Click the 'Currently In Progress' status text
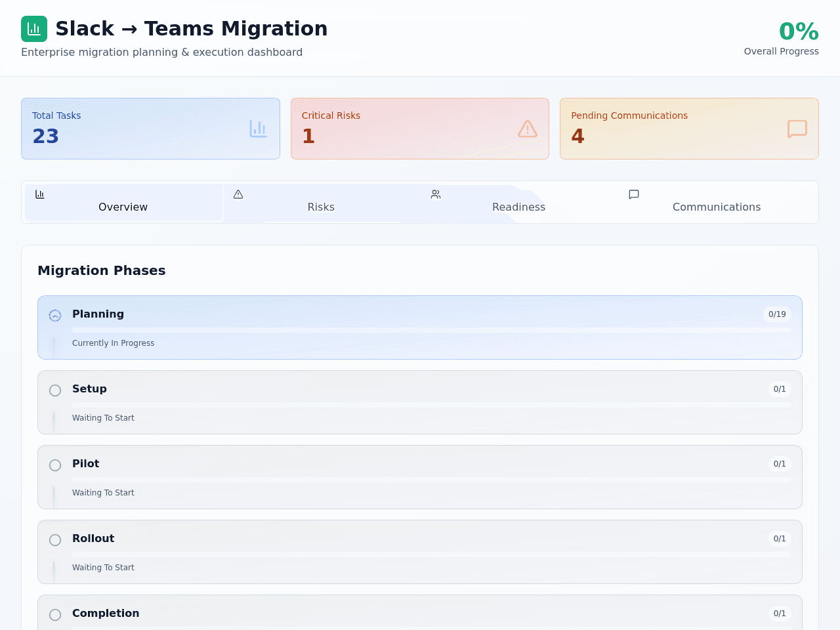 114,343
